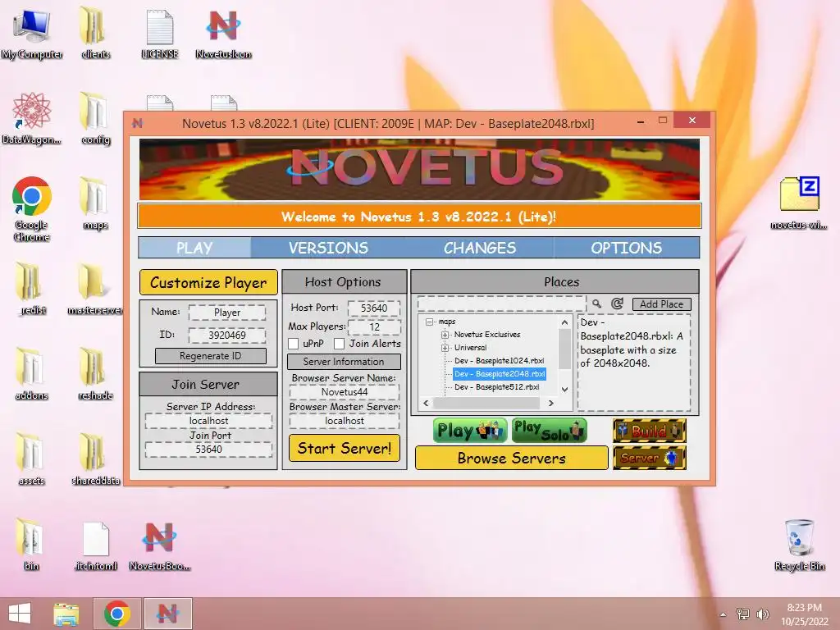Click Regenerate ID button
Viewport: 840px width, 630px height.
point(211,356)
